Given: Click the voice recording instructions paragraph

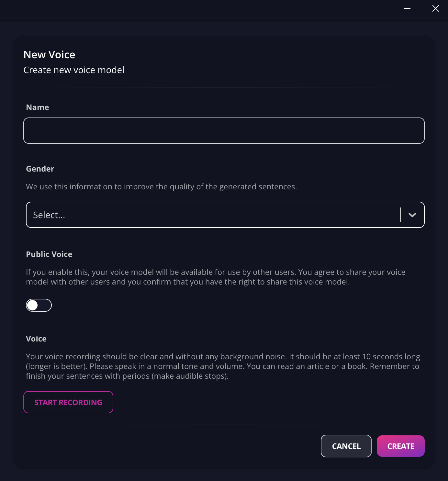Looking at the screenshot, I should (223, 366).
